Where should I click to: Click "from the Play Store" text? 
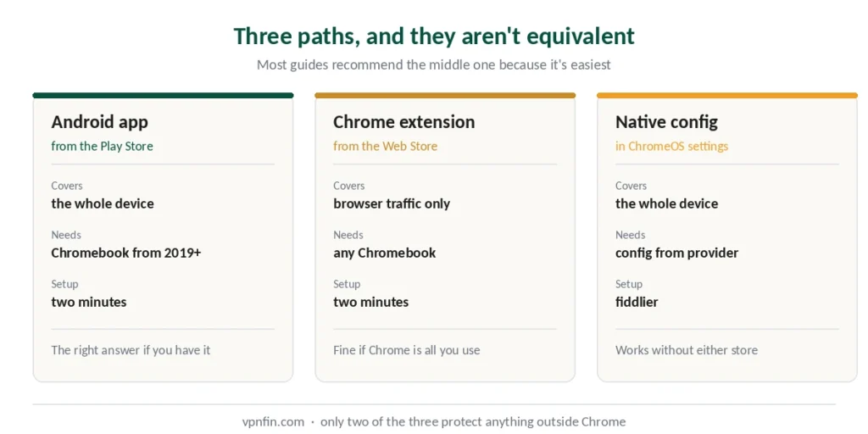(x=102, y=146)
